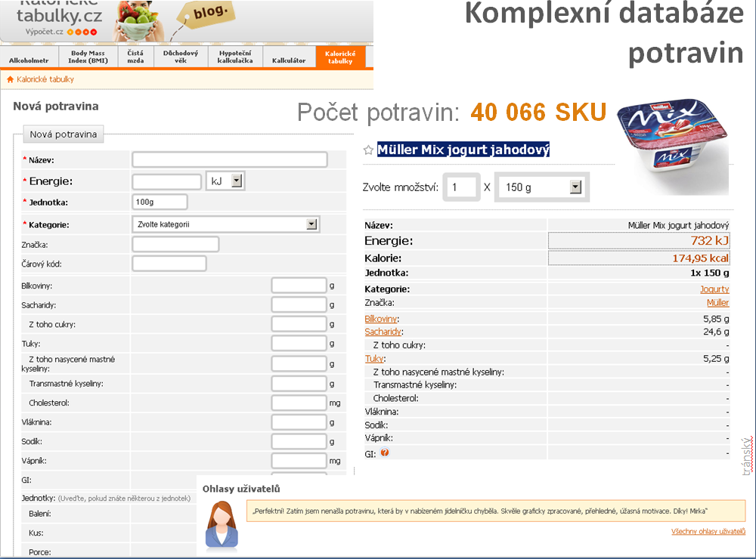Image resolution: width=756 pixels, height=559 pixels.
Task: Focus the nasycené mastné kyseliny input
Action: coord(299,364)
